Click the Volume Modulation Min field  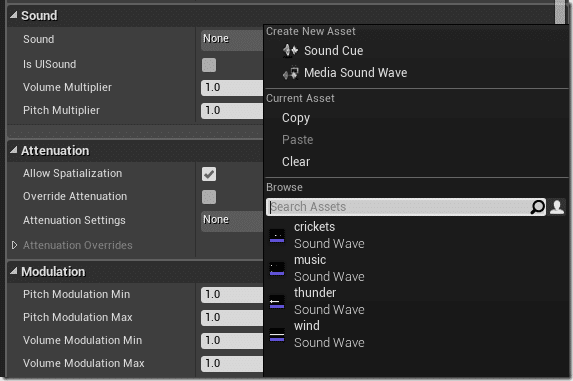[x=232, y=341]
